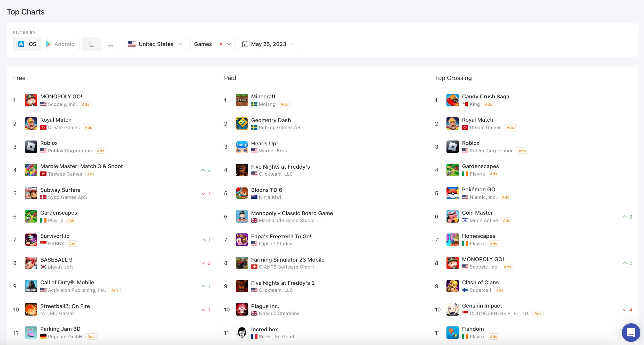
Task: Open Bloons TD 6 app icon
Action: pyautogui.click(x=242, y=193)
